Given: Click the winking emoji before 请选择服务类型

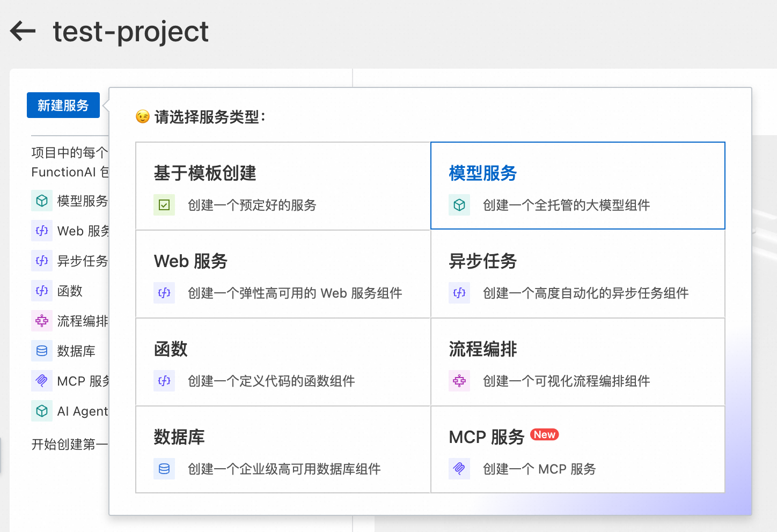Looking at the screenshot, I should point(143,116).
